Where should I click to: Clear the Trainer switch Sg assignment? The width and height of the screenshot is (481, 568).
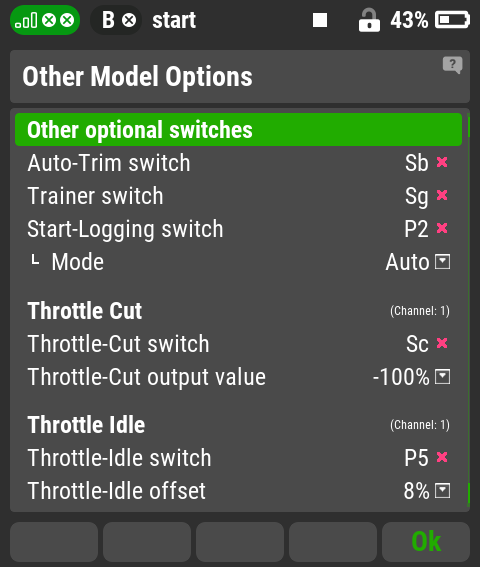tap(442, 195)
